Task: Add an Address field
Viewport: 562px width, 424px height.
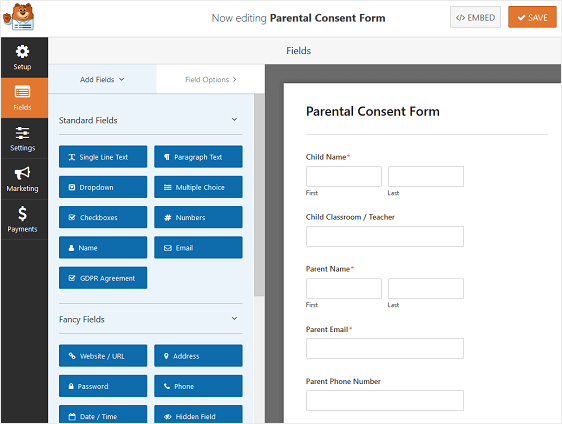Action: 198,356
